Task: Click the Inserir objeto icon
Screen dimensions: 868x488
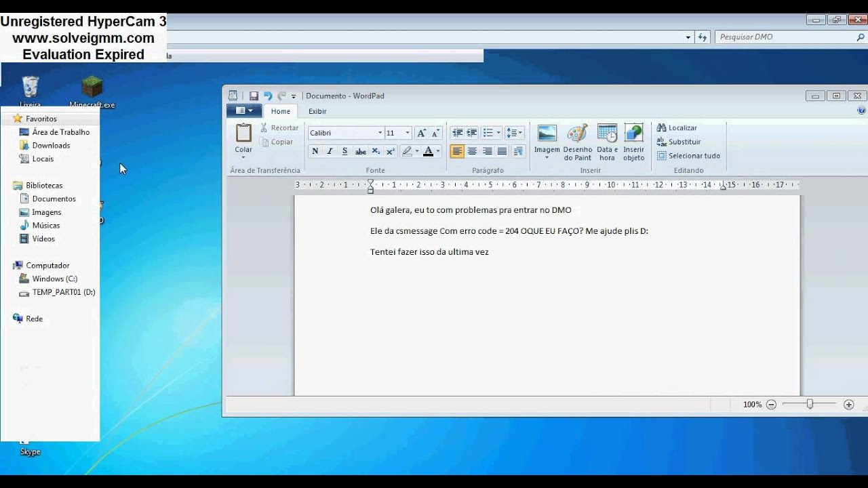Action: click(633, 134)
